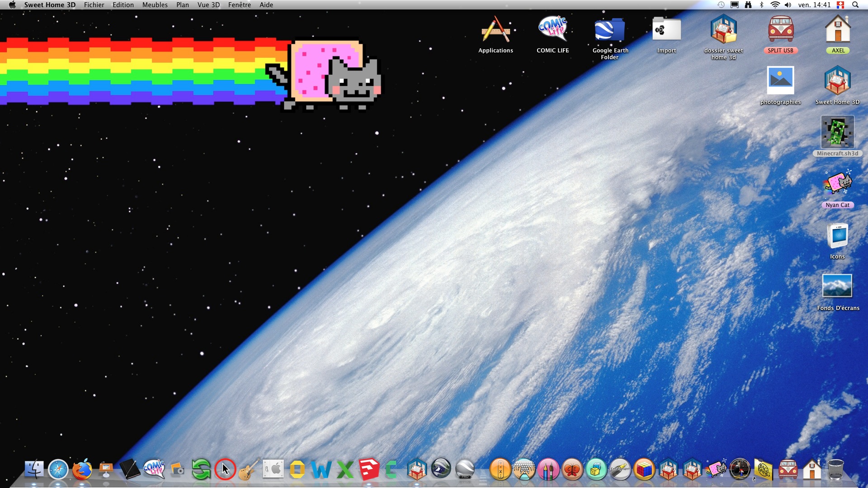This screenshot has width=868, height=488.
Task: Launch Outlook yellow O icon in dock
Action: [x=297, y=469]
